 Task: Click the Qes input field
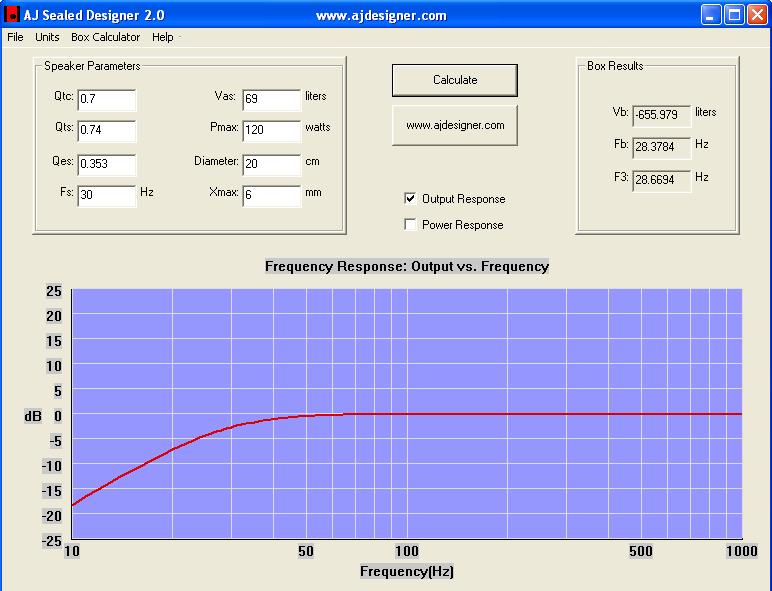pyautogui.click(x=106, y=164)
